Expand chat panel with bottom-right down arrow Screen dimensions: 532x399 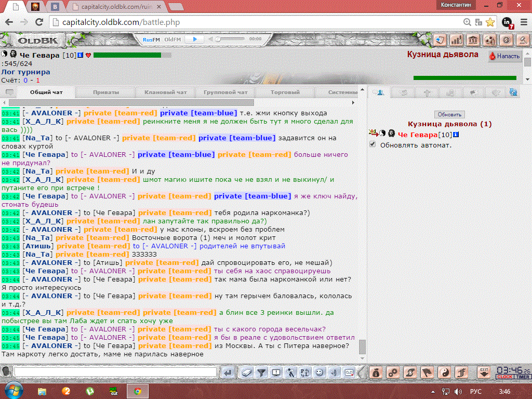[x=362, y=358]
